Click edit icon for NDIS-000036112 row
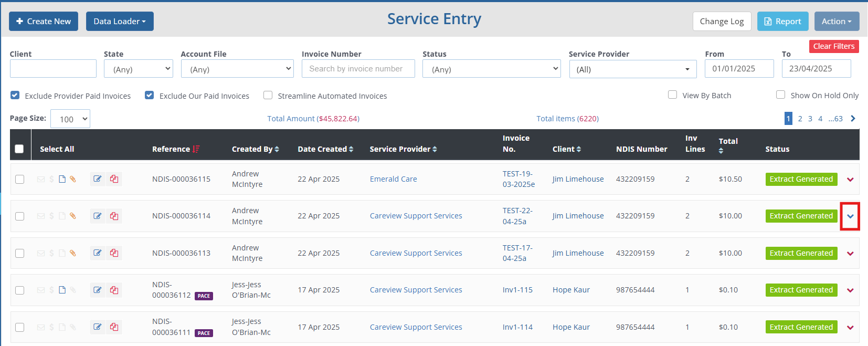The width and height of the screenshot is (868, 346). (98, 290)
